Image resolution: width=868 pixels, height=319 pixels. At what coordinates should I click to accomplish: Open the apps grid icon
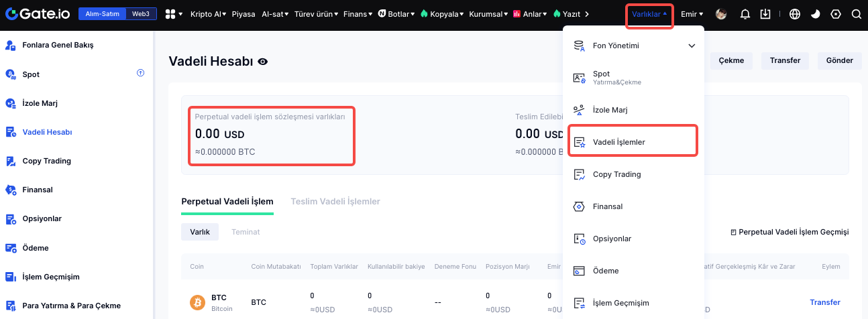click(x=170, y=14)
